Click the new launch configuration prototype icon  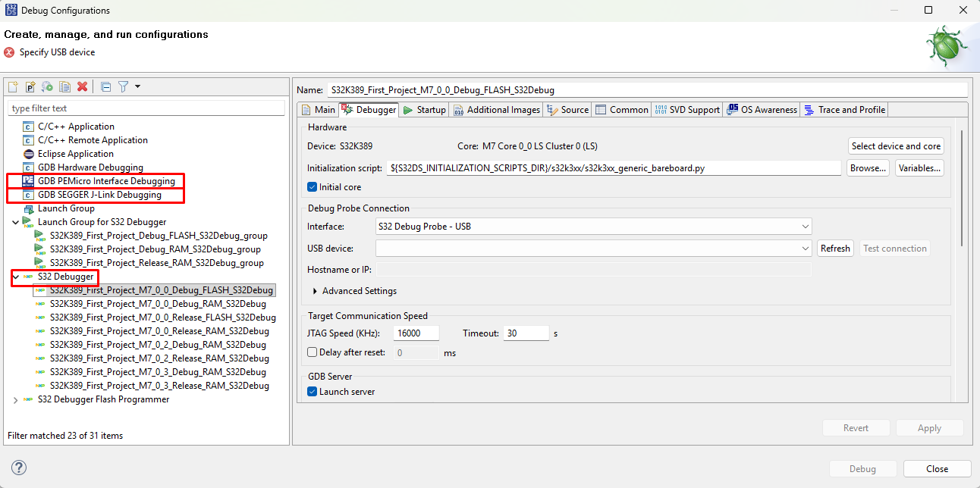coord(29,86)
